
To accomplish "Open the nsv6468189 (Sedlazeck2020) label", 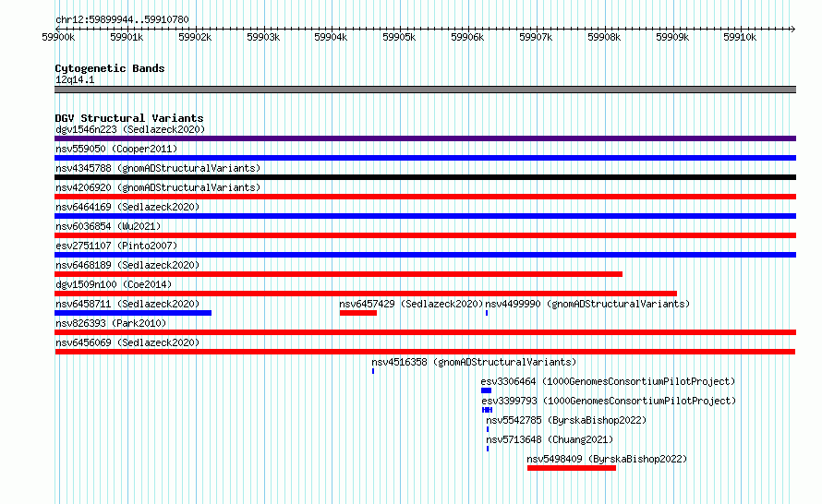I will click(x=127, y=265).
